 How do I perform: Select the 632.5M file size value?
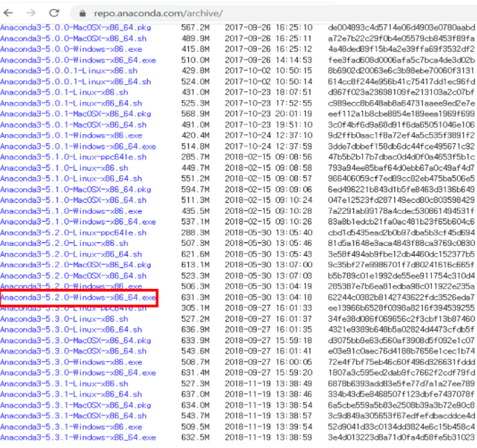[195, 438]
